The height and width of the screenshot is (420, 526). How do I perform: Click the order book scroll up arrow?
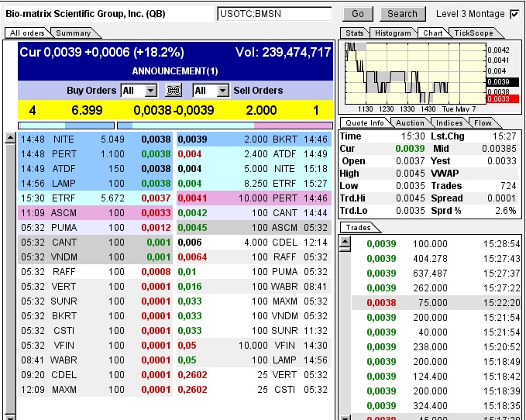[x=11, y=137]
